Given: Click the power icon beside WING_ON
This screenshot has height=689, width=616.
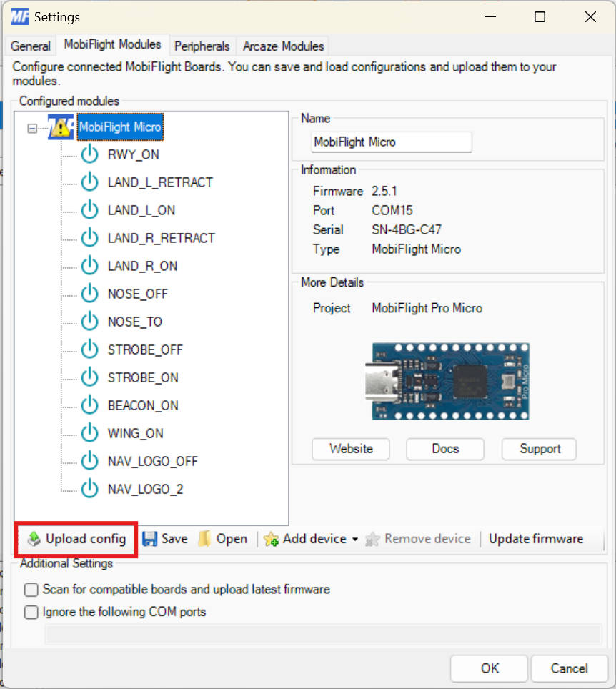Looking at the screenshot, I should pyautogui.click(x=89, y=433).
